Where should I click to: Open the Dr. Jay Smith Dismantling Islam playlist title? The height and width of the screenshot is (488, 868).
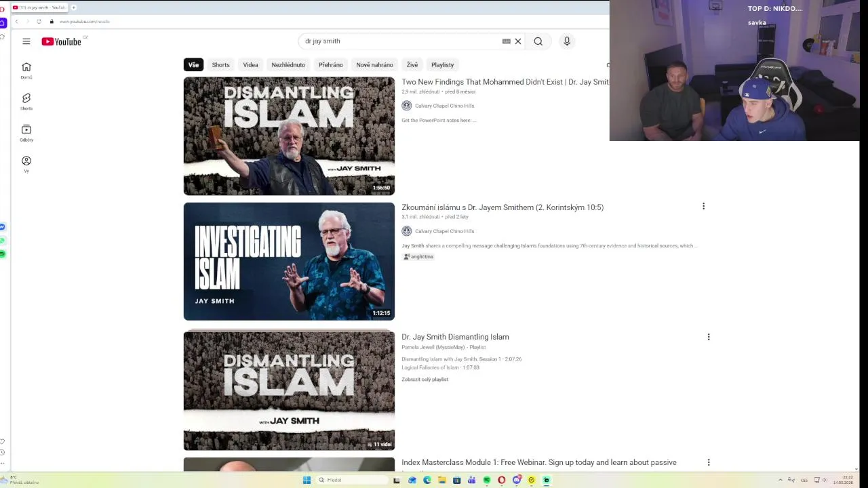point(455,337)
